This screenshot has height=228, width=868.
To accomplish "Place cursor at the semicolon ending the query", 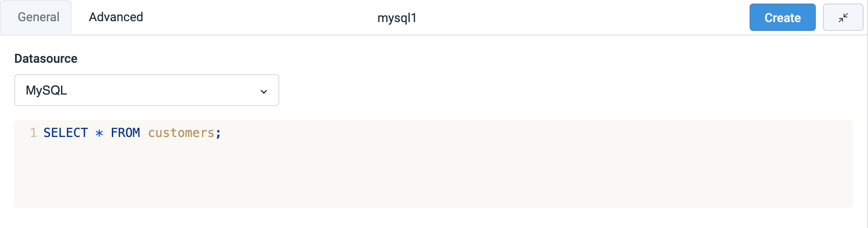I will pyautogui.click(x=218, y=133).
